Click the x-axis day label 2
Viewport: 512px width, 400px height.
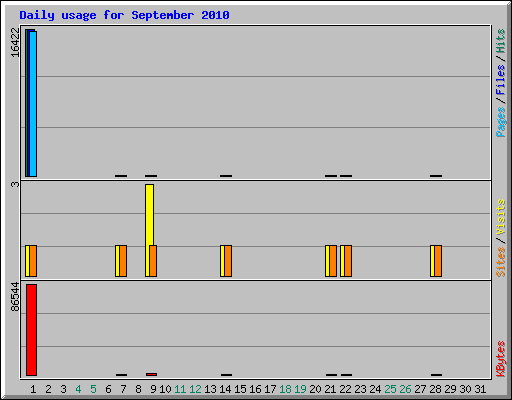[x=48, y=389]
